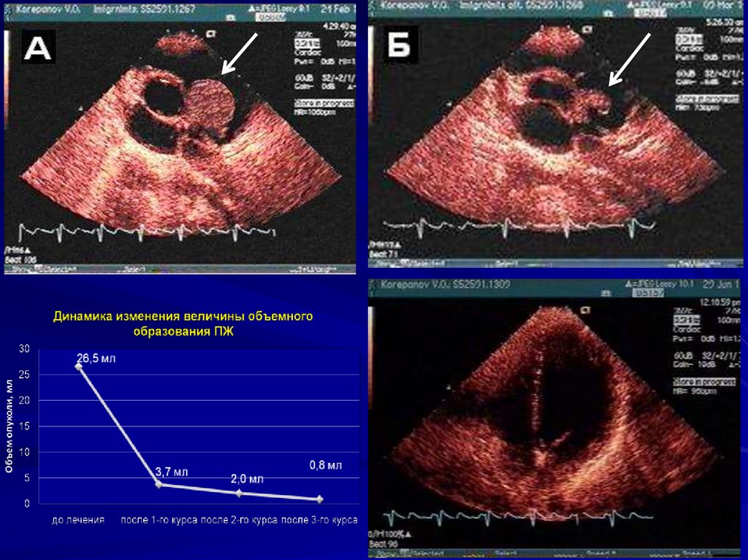Click the y-axis value 15
748x560 pixels.
[x=24, y=426]
